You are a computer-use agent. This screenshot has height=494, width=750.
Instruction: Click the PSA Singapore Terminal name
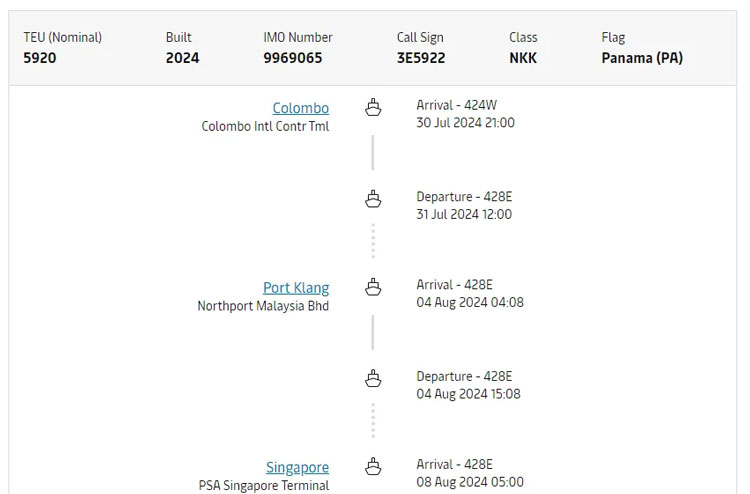(x=264, y=485)
